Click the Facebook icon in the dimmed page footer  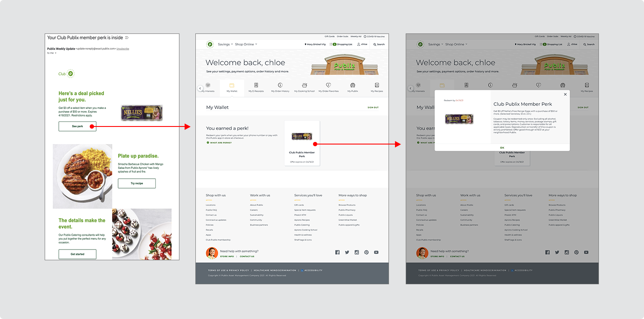tap(547, 253)
